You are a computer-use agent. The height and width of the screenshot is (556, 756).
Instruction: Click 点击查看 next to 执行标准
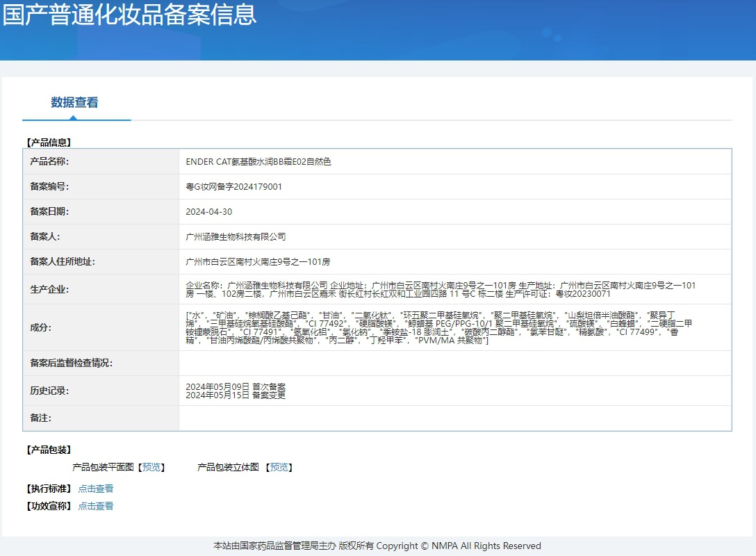96,489
